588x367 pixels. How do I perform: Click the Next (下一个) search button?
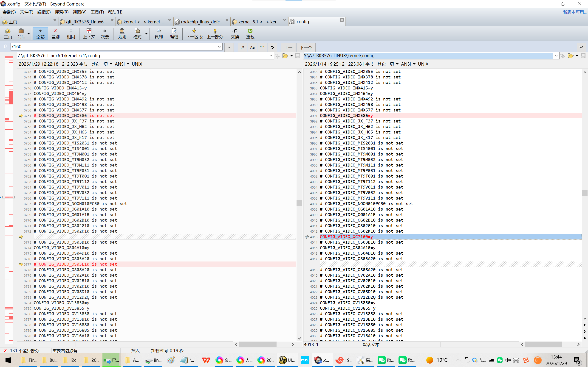pyautogui.click(x=306, y=47)
